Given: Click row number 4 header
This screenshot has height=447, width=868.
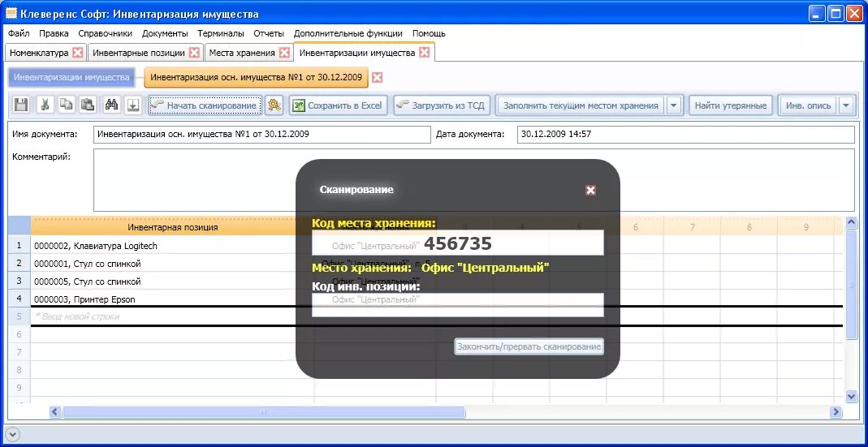Looking at the screenshot, I should tap(19, 299).
